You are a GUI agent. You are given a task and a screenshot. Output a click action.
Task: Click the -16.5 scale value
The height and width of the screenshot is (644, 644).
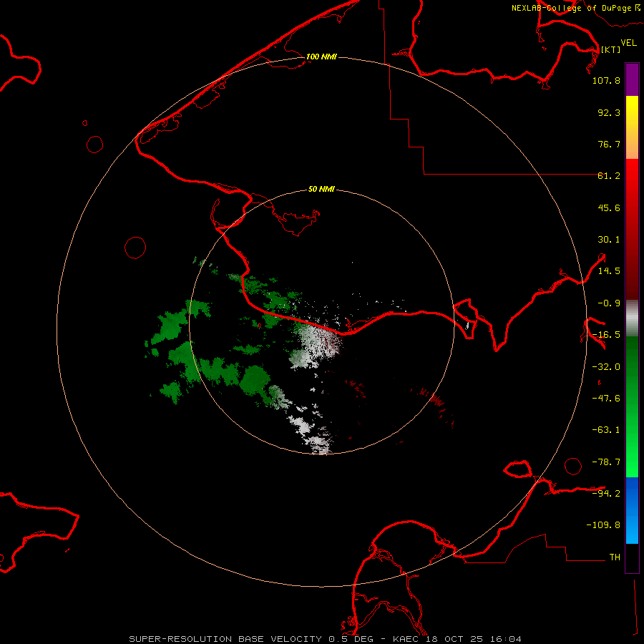(x=606, y=335)
